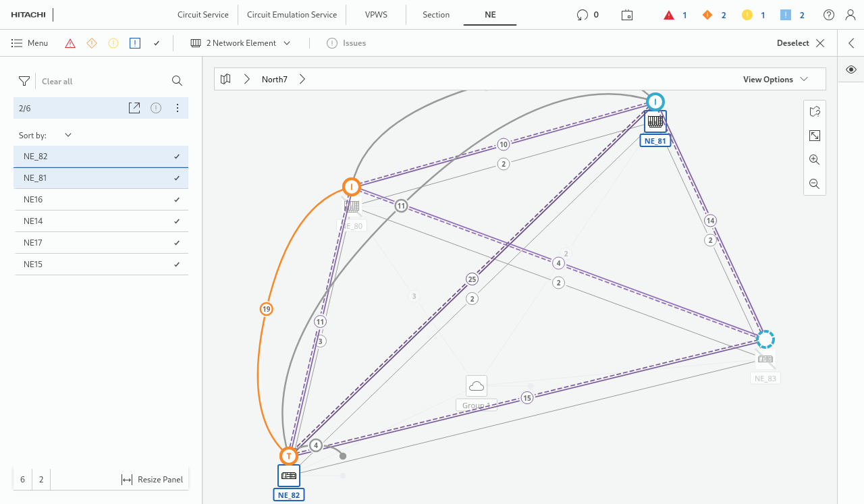The image size is (864, 504).
Task: Click fit-to-screen map icon
Action: (815, 136)
